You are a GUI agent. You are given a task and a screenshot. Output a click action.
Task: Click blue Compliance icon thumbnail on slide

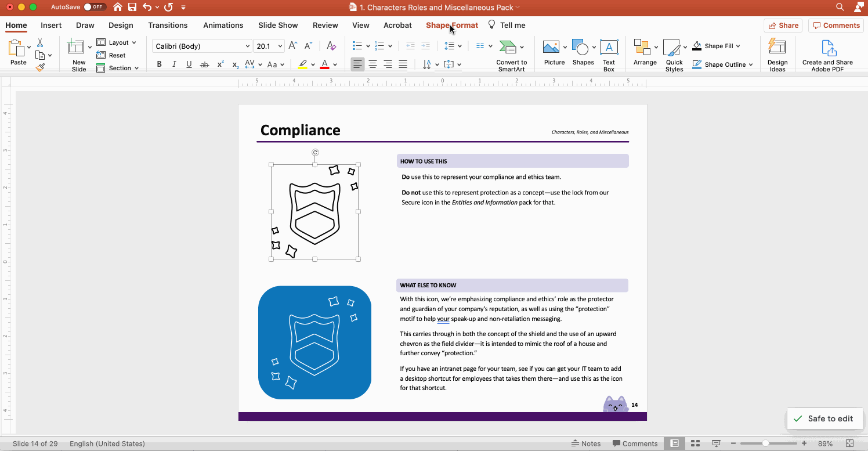(314, 342)
